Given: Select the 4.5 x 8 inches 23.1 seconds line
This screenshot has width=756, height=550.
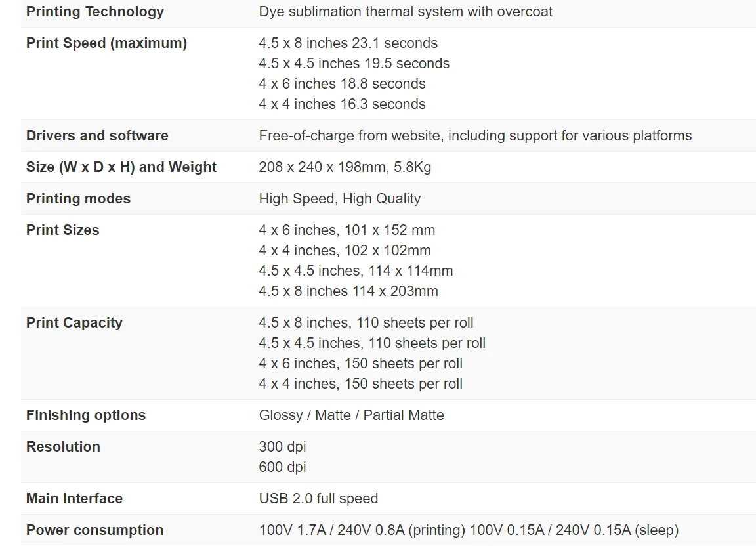Looking at the screenshot, I should [x=348, y=43].
